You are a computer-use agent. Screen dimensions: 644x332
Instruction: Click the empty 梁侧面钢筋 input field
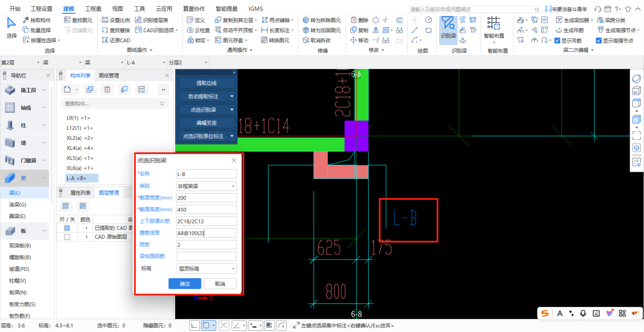206,256
